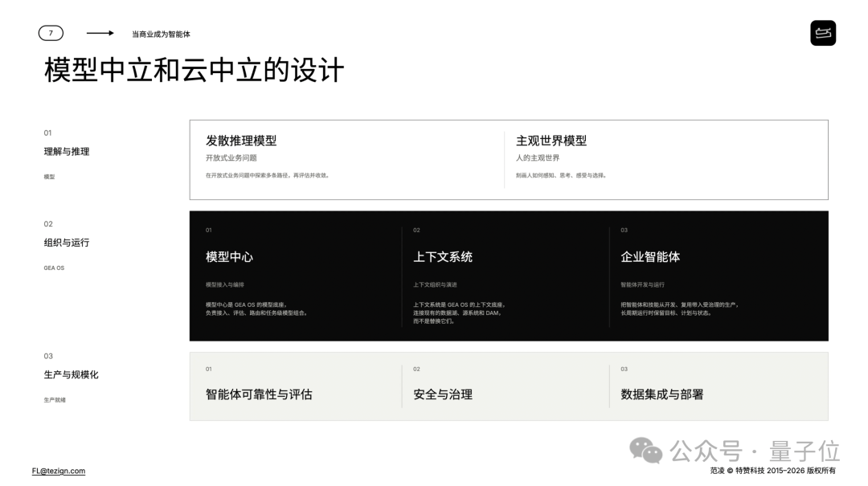Click the section label 生产与规模化
The height and width of the screenshot is (486, 868).
71,374
